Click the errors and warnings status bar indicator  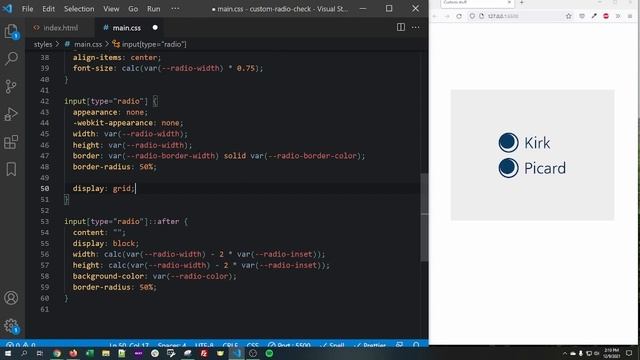(20, 345)
